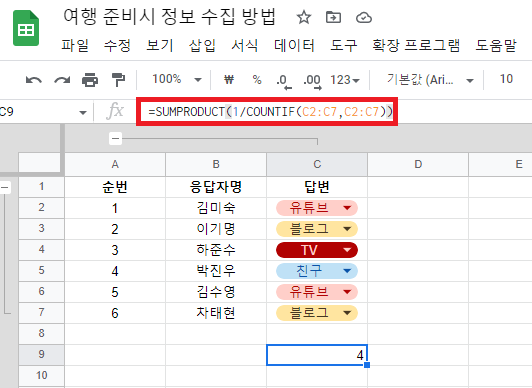532x388 pixels.
Task: Format as won currency
Action: pos(229,80)
